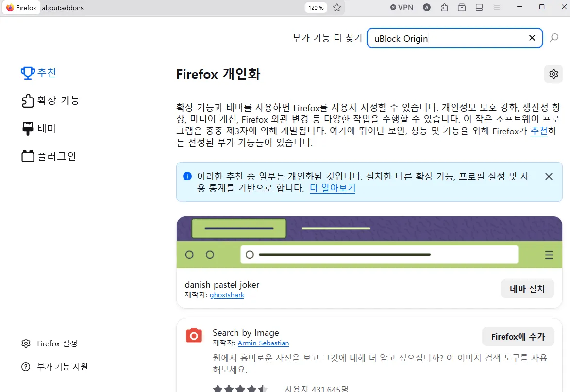Click the paintbrush icon for 테마
This screenshot has height=392, width=570.
point(28,129)
